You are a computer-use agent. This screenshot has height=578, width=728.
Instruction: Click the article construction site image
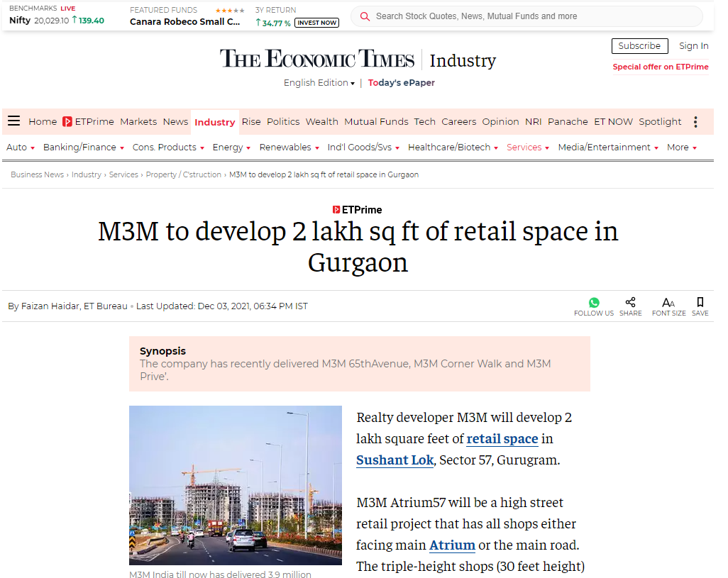(236, 485)
